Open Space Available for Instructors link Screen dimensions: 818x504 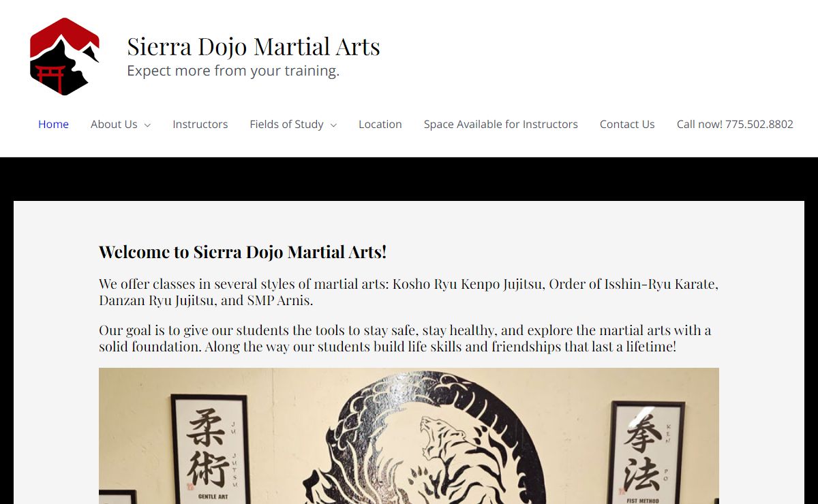tap(501, 124)
